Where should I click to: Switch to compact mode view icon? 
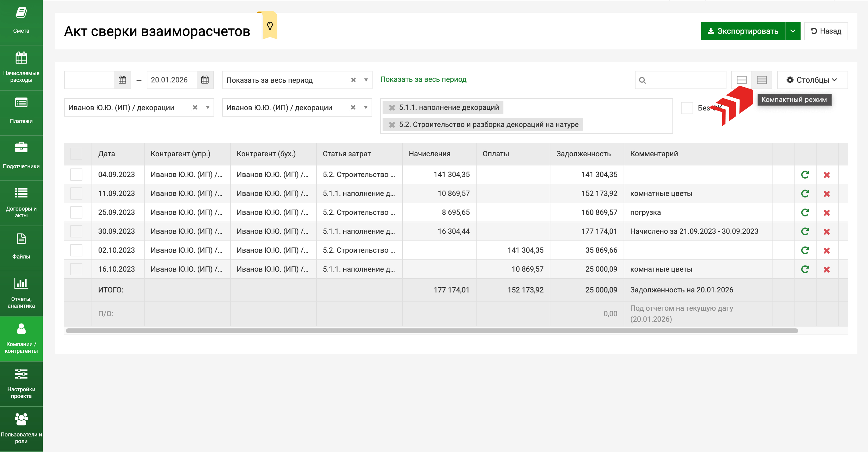pos(762,80)
